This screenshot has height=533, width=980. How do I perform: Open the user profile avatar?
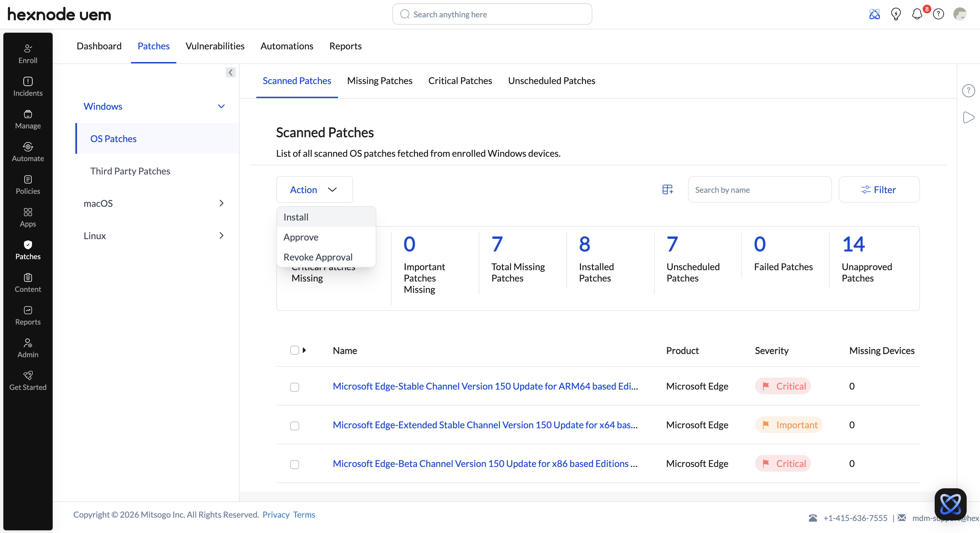[x=960, y=14]
